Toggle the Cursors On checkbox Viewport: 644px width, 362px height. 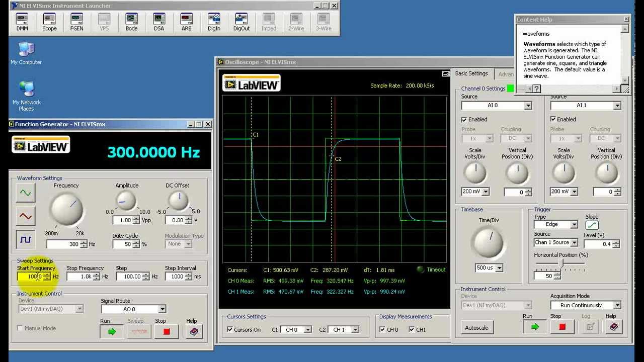tap(230, 330)
